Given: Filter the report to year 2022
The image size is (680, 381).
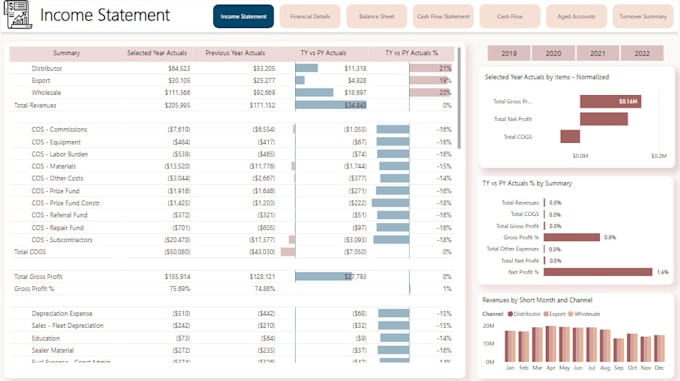Looking at the screenshot, I should (642, 53).
